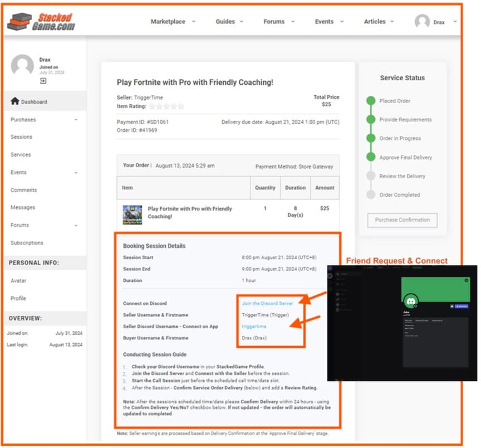Click the logout icon under Drax's join date
Image resolution: width=481 pixels, height=448 pixels.
point(43,81)
